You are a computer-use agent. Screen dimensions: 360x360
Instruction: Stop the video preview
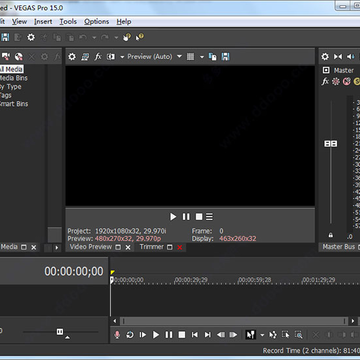pos(199,217)
